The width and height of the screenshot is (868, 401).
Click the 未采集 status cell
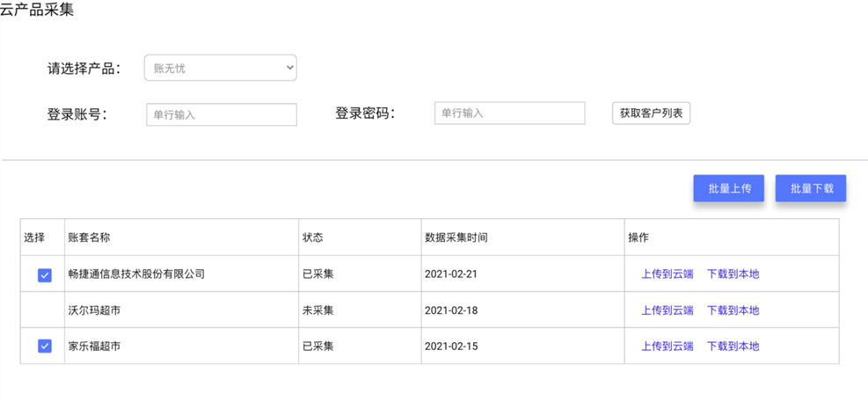click(317, 310)
